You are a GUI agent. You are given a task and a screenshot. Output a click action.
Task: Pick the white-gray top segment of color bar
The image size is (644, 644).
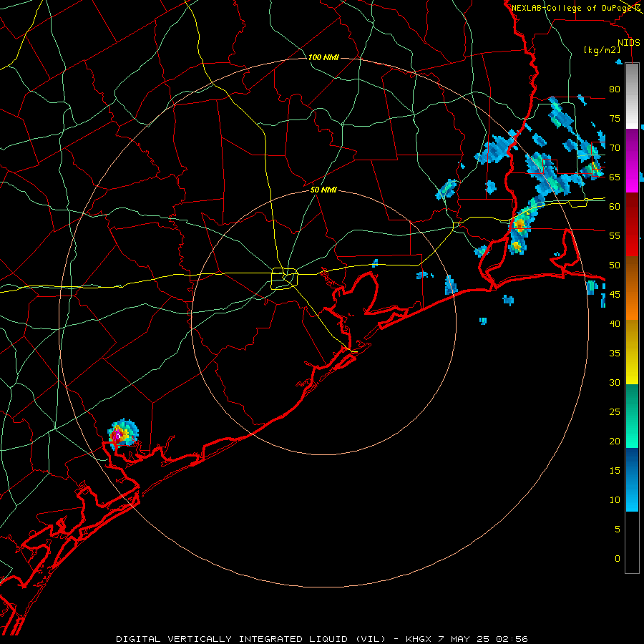tap(632, 96)
